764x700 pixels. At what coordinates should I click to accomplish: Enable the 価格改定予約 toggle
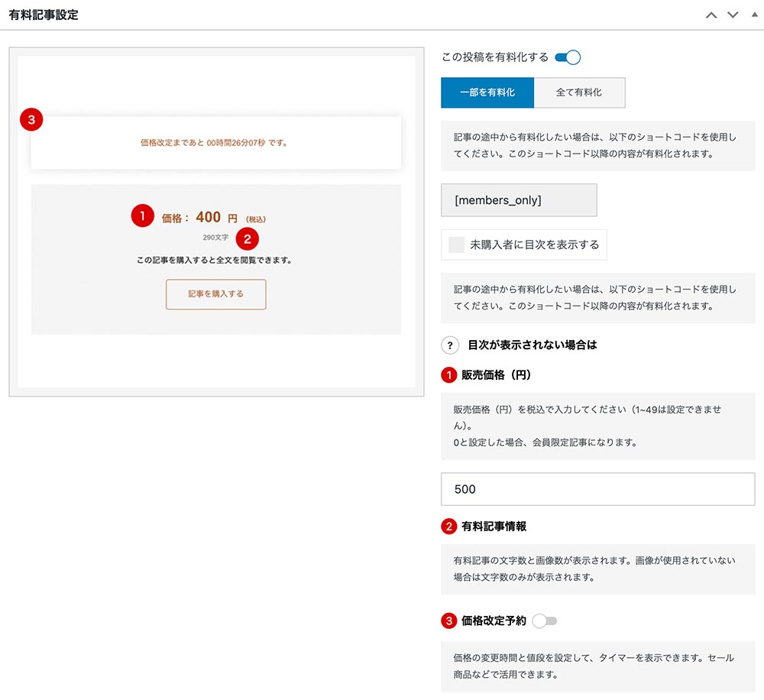click(x=545, y=621)
